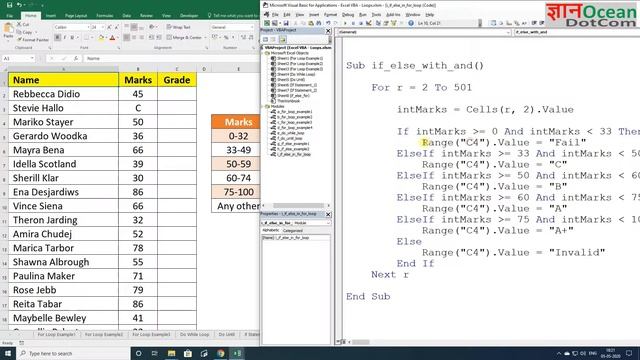Screen dimensions: 640x360
Task: Click the Project Explorer icon in VBA toolbar
Action: tap(379, 23)
